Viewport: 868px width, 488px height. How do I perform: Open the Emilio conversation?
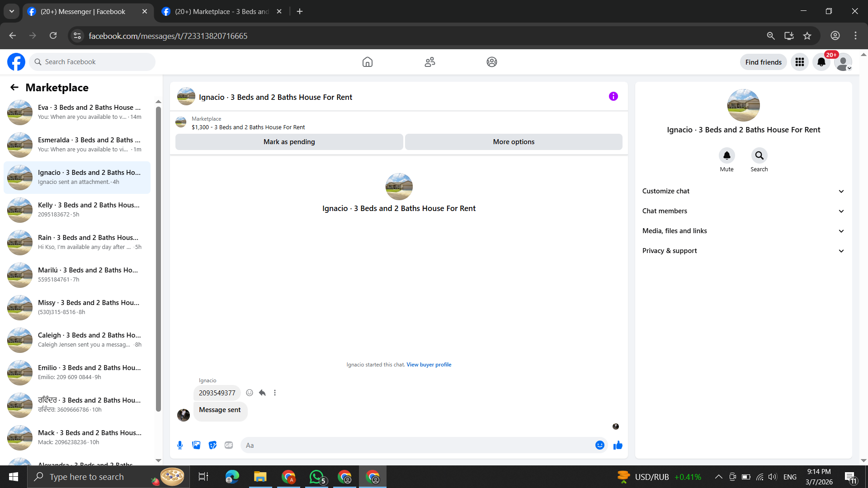tap(77, 373)
